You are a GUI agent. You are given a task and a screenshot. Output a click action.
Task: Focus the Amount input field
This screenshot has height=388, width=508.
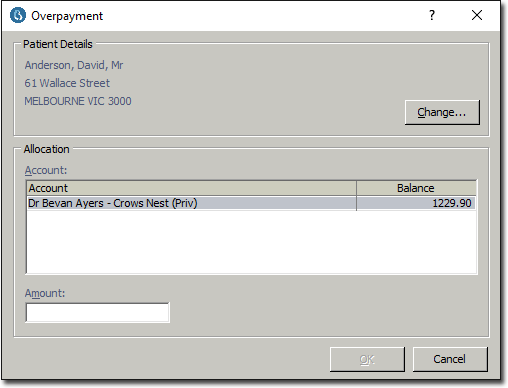97,312
